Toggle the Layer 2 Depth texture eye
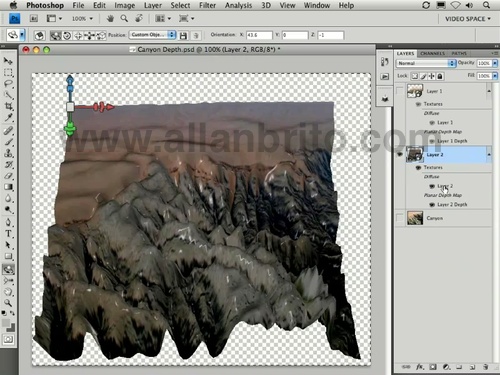500x375 pixels. (x=432, y=205)
